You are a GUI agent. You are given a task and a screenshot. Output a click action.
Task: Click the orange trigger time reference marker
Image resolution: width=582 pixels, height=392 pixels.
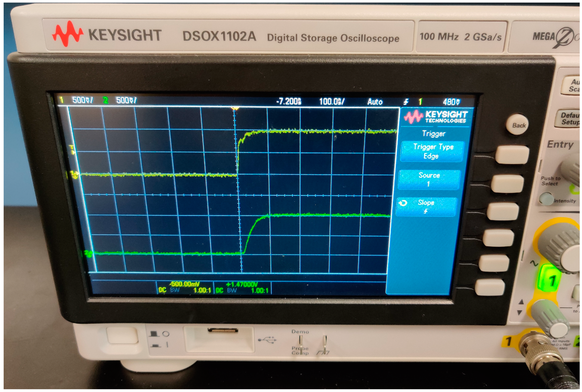(x=235, y=109)
